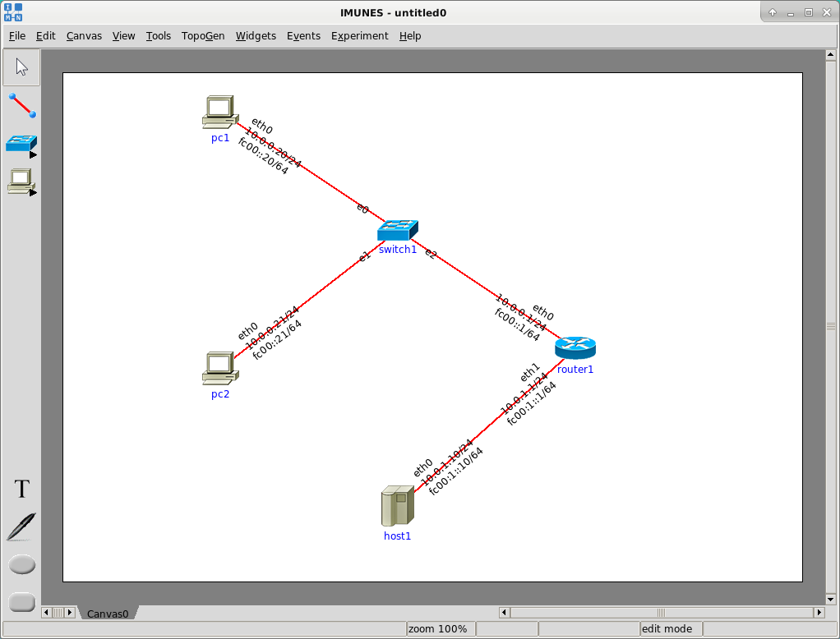Image resolution: width=840 pixels, height=639 pixels.
Task: Open the Experiment menu
Action: [359, 36]
